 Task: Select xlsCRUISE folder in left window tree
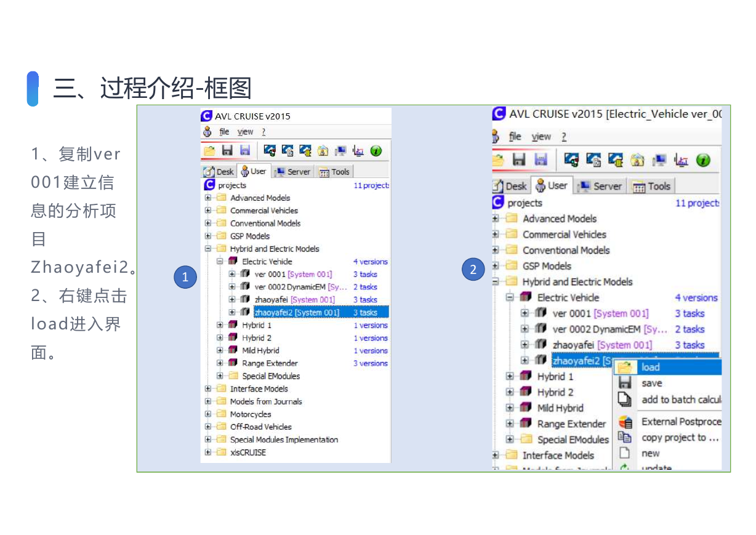click(x=248, y=453)
